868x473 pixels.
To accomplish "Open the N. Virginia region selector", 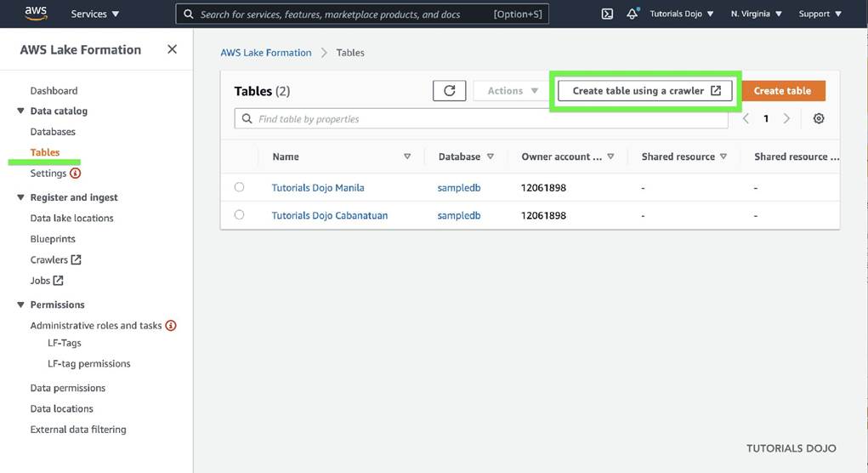I will coord(756,14).
